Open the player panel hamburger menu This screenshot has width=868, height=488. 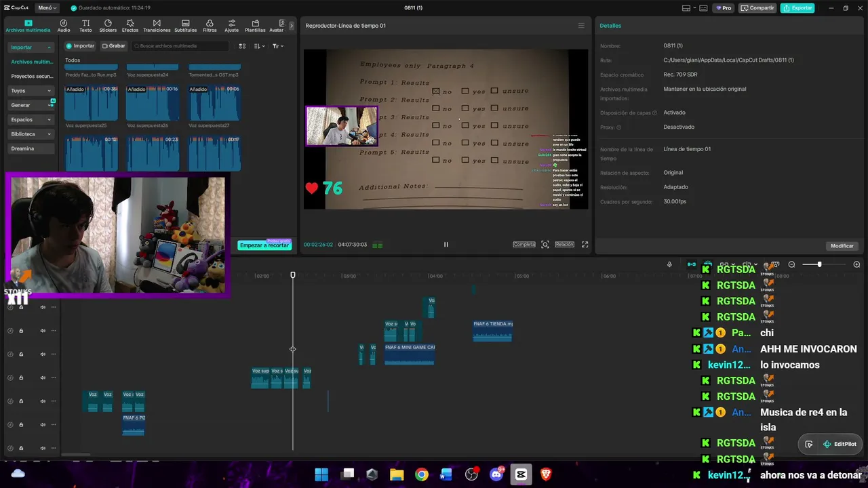click(x=581, y=26)
